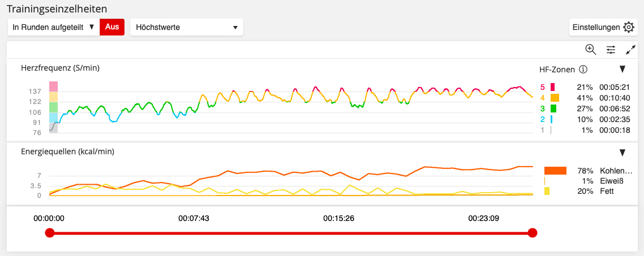644x256 pixels.
Task: Click the red zone 5 bar icon
Action: click(x=552, y=87)
